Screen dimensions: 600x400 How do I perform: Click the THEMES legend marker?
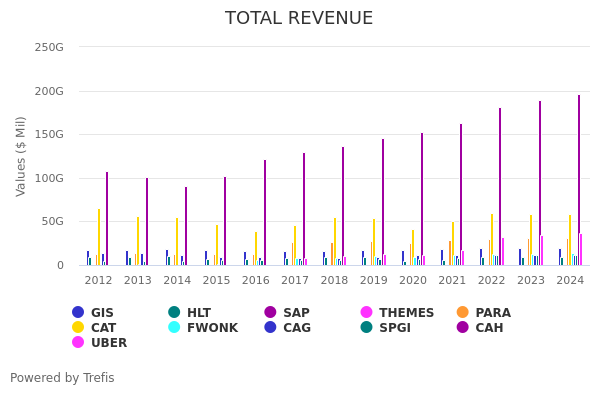[x=366, y=313]
